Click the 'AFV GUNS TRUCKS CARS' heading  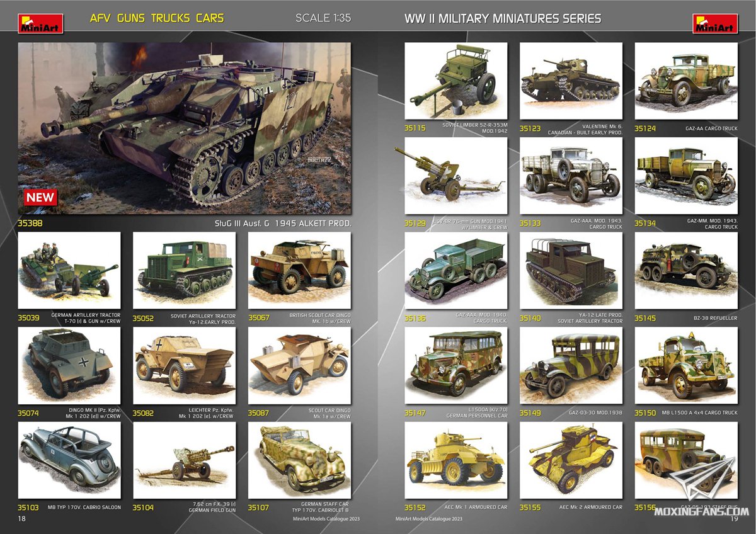(x=157, y=18)
